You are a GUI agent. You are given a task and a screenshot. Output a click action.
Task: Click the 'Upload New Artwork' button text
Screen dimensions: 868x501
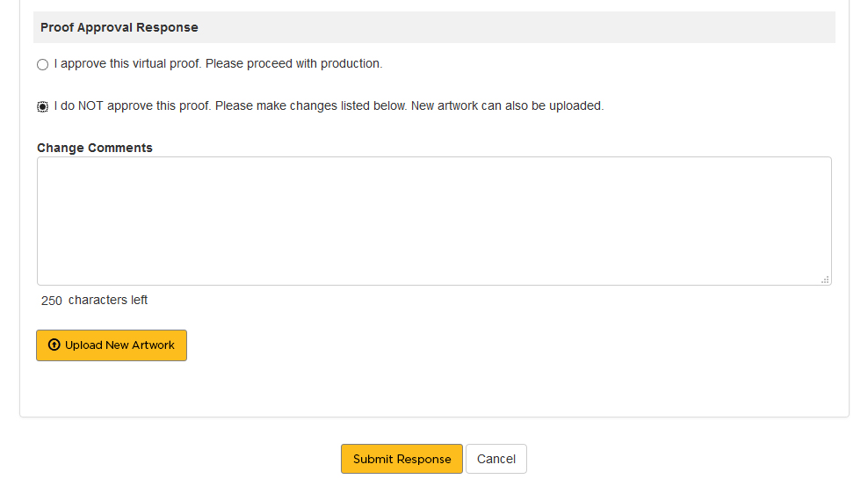click(x=119, y=345)
